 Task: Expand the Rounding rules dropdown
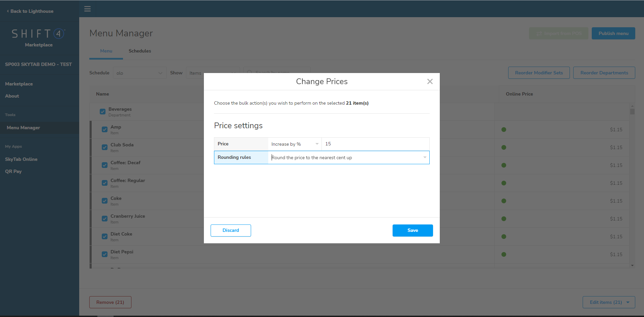(x=348, y=157)
